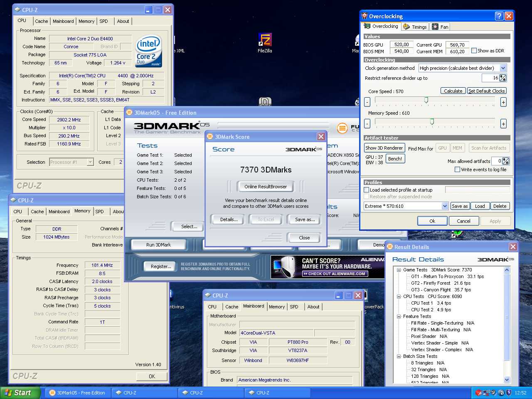Open the Processor #1 selection dropdown
532x399 pixels.
pyautogui.click(x=90, y=162)
